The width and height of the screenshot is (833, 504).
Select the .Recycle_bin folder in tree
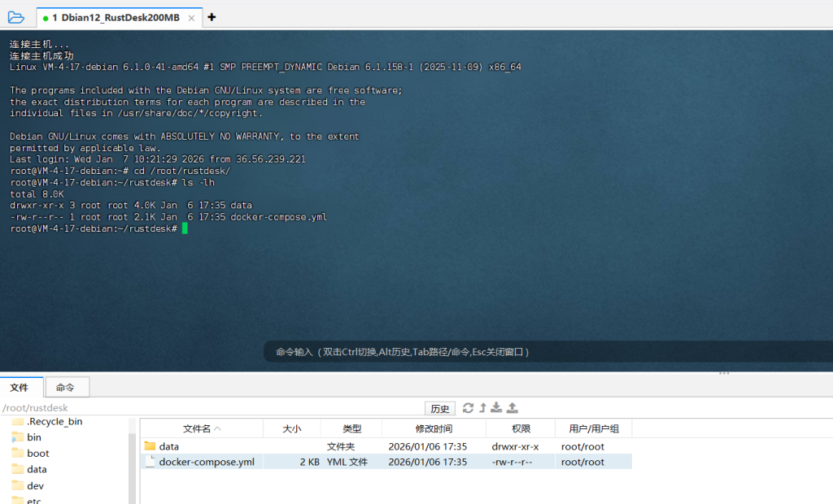click(54, 421)
